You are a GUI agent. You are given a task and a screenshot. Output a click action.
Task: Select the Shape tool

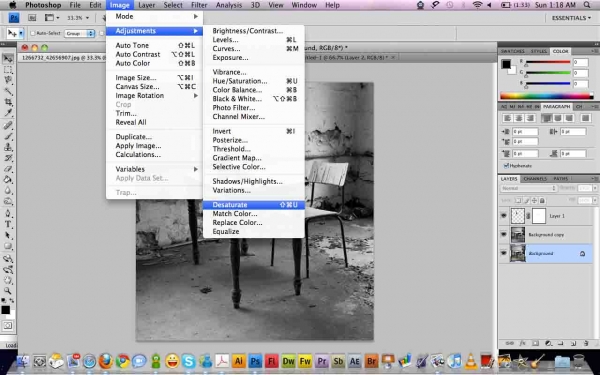8,246
